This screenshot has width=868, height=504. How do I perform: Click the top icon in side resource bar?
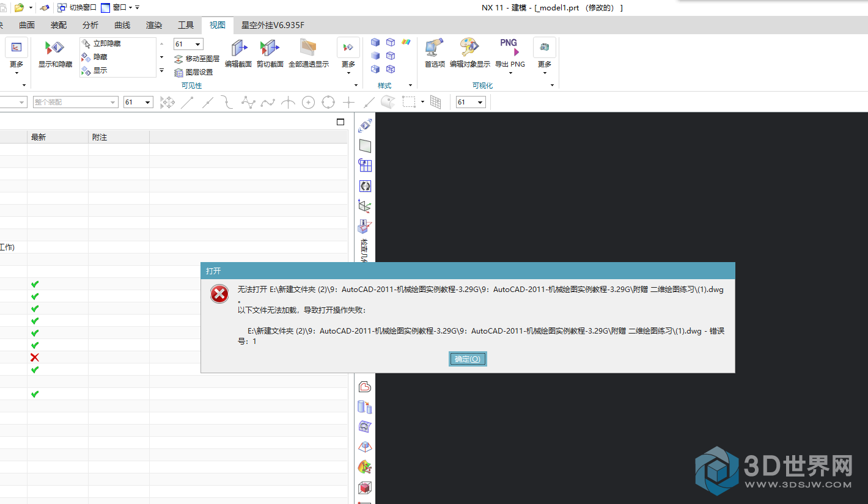pyautogui.click(x=365, y=125)
